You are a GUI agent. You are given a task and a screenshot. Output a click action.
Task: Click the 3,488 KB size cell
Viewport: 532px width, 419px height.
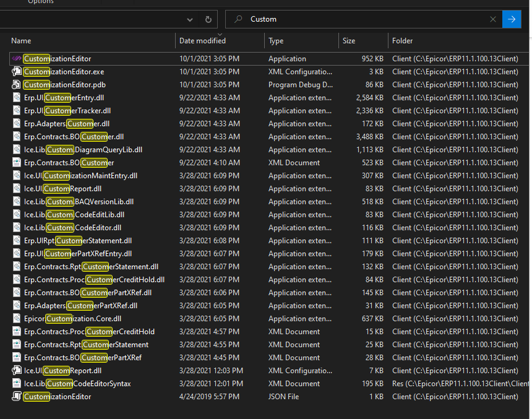[x=369, y=137]
